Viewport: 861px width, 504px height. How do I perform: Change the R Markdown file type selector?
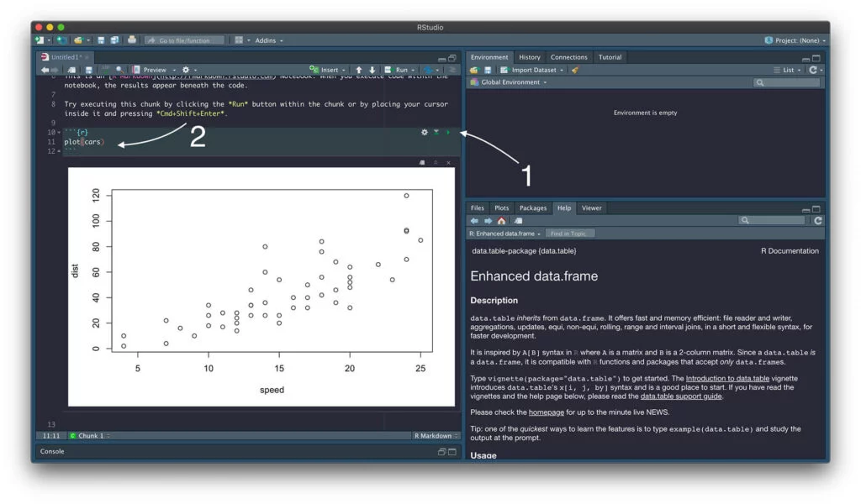[x=436, y=436]
